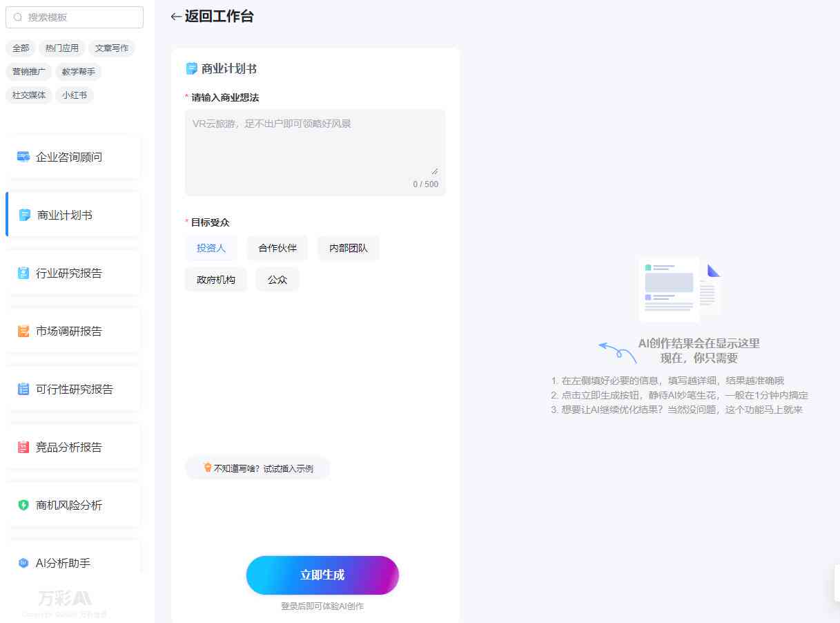Click the text area resize handle
This screenshot has height=623, width=840.
(x=434, y=171)
